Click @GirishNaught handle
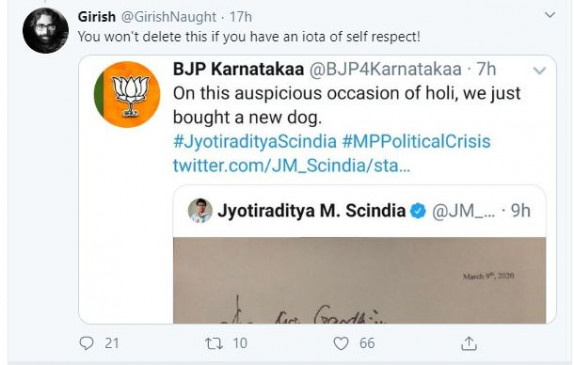 coord(168,17)
